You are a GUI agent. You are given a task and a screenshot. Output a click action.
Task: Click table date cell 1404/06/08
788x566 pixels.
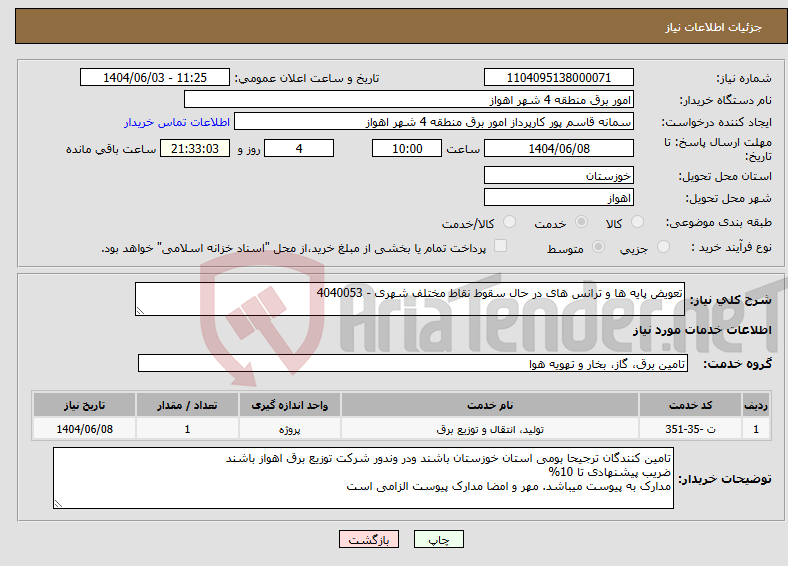point(84,429)
